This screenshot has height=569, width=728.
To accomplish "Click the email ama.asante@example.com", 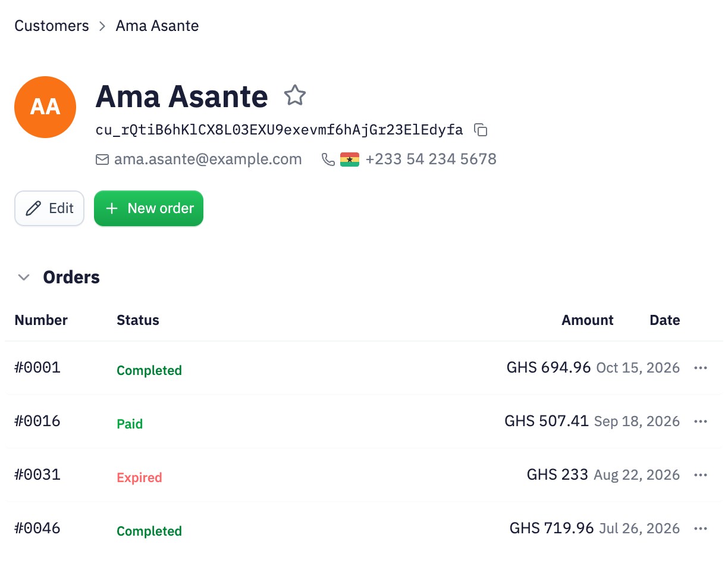I will point(208,160).
